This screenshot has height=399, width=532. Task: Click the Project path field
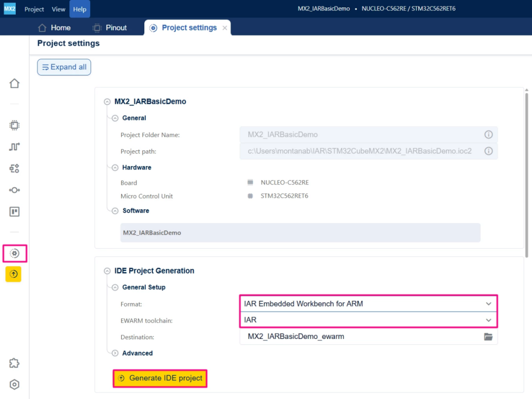click(368, 151)
